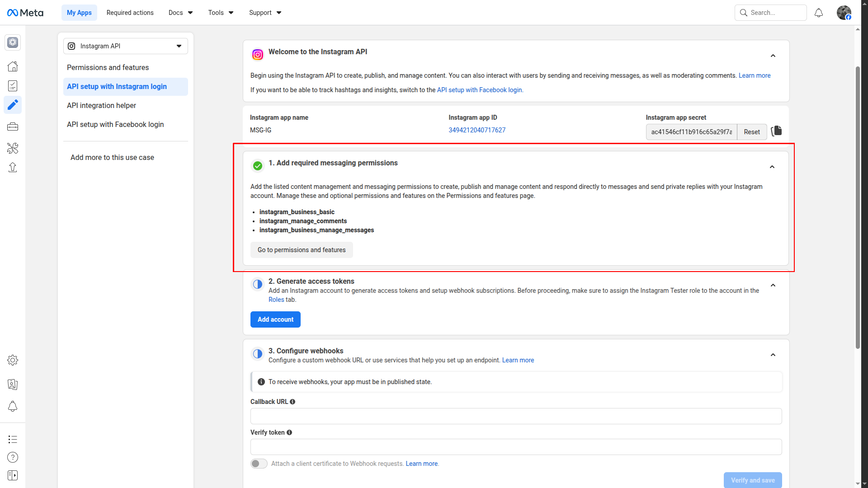Open App roles via the ID card icon
Image resolution: width=868 pixels, height=488 pixels.
13,385
